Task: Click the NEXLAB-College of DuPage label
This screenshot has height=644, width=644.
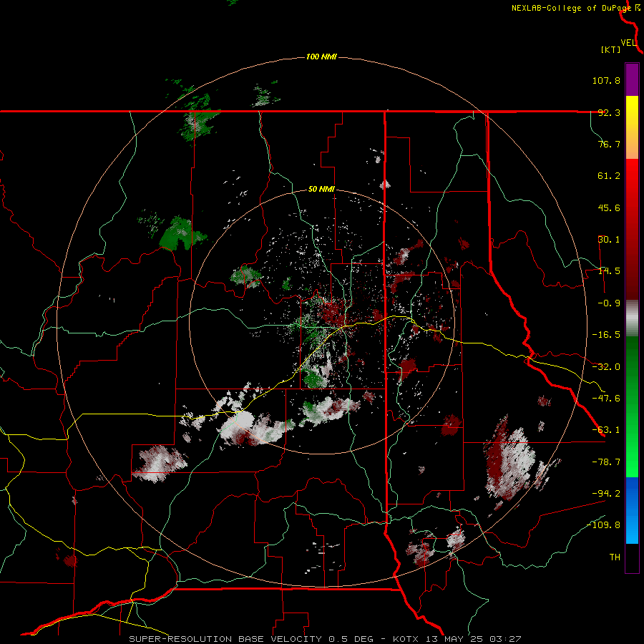Action: click(x=571, y=8)
